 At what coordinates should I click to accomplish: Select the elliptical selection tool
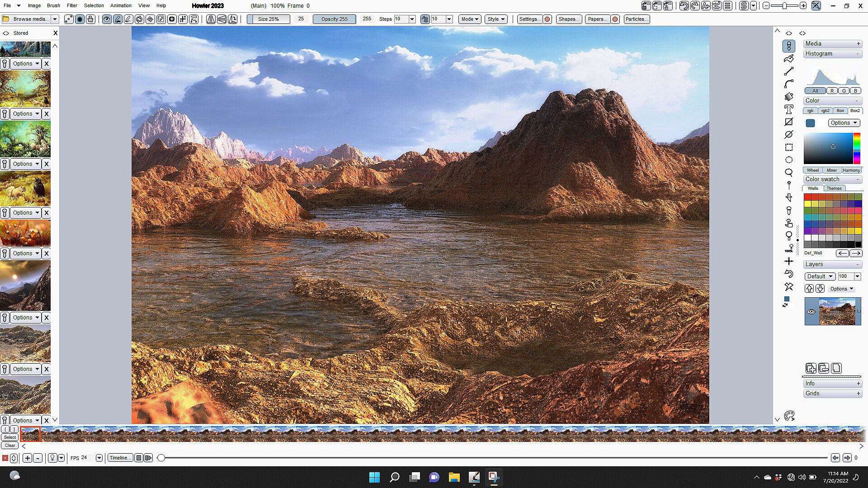pyautogui.click(x=789, y=160)
